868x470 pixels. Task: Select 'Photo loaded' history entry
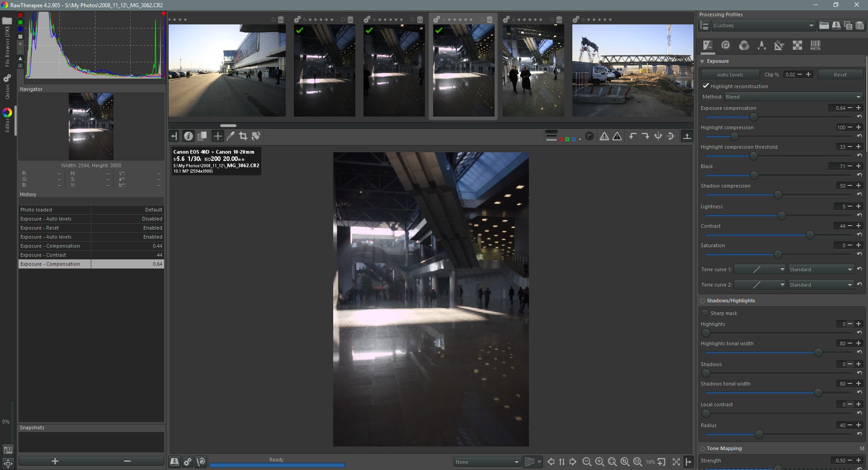point(54,210)
